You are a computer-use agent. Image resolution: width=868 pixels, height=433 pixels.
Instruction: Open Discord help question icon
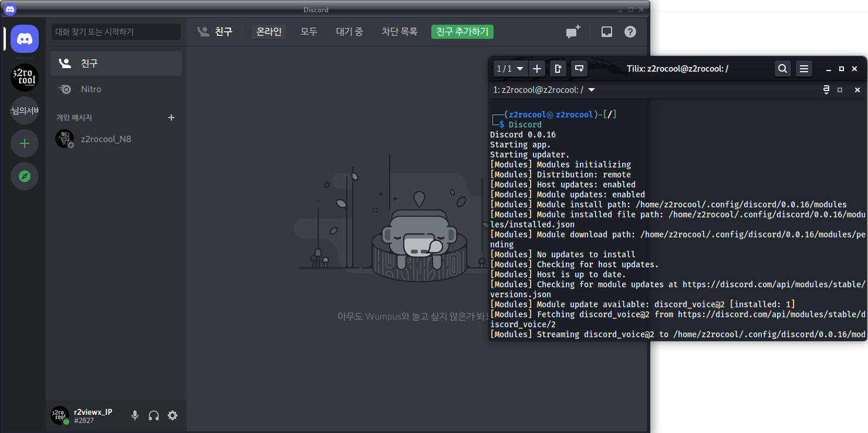(630, 32)
